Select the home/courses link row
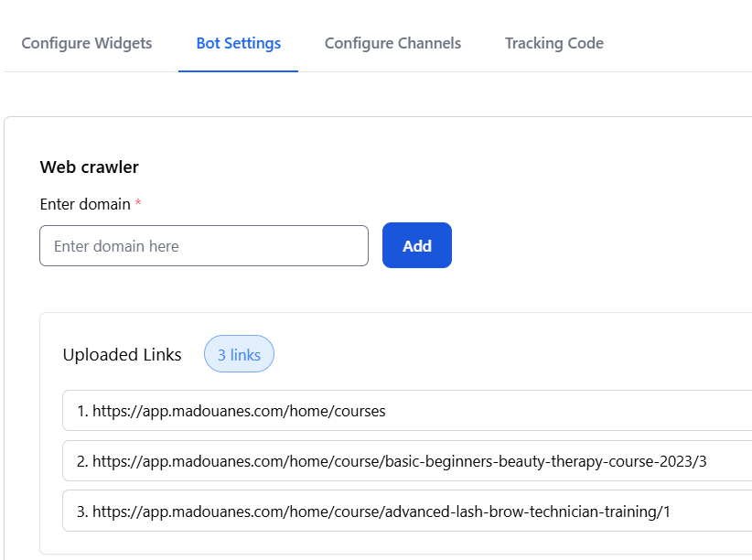Screen dimensions: 752x560 tap(407, 411)
